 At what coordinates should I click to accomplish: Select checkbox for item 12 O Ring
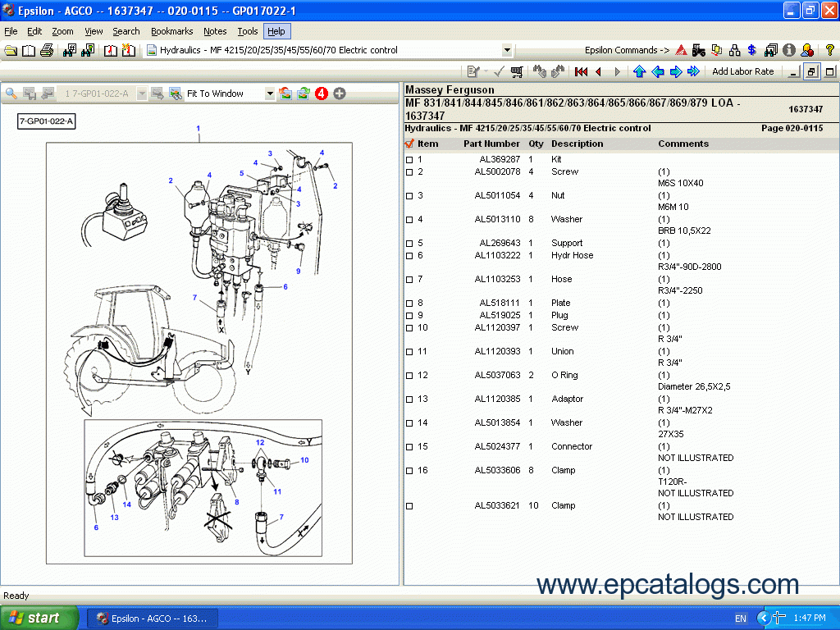pos(409,376)
